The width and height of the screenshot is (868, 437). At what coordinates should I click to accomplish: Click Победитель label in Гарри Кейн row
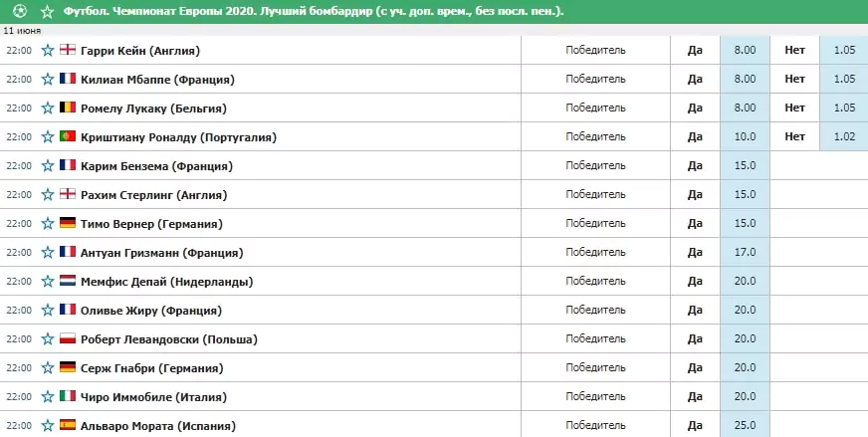click(x=595, y=50)
